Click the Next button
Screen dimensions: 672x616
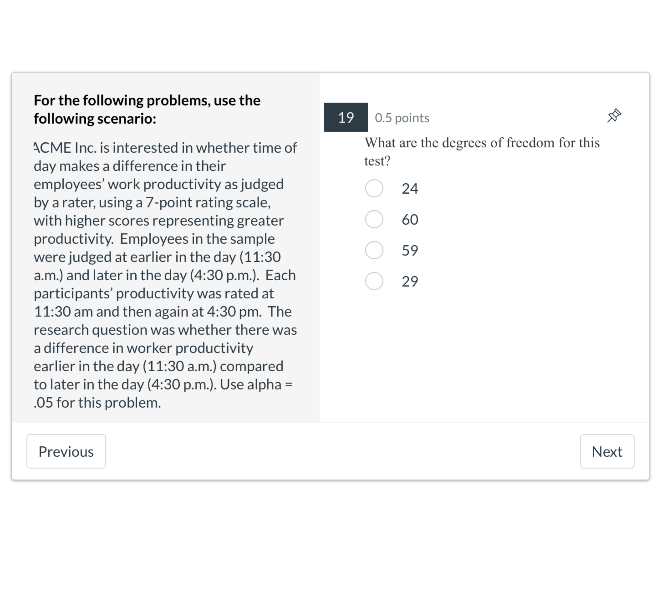click(x=607, y=452)
